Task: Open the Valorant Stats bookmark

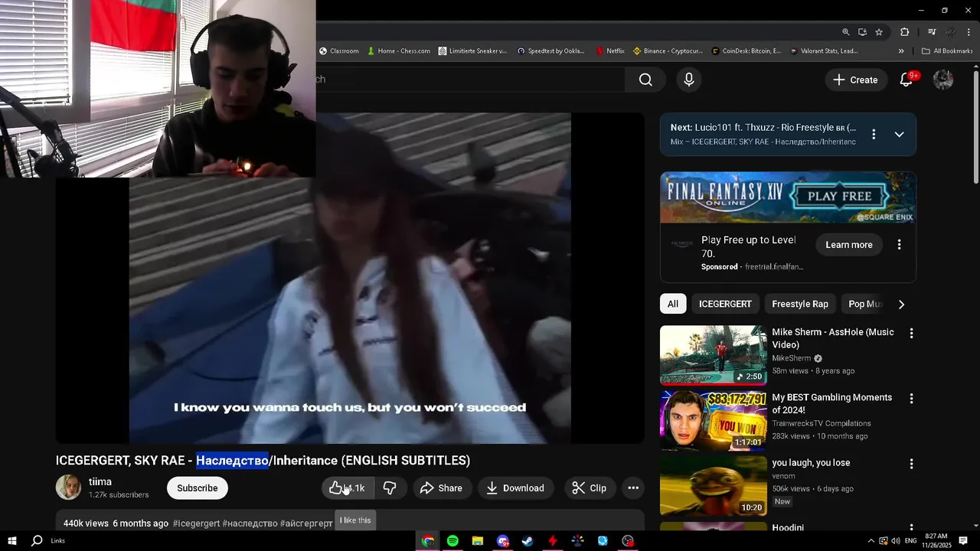Action: coord(824,51)
